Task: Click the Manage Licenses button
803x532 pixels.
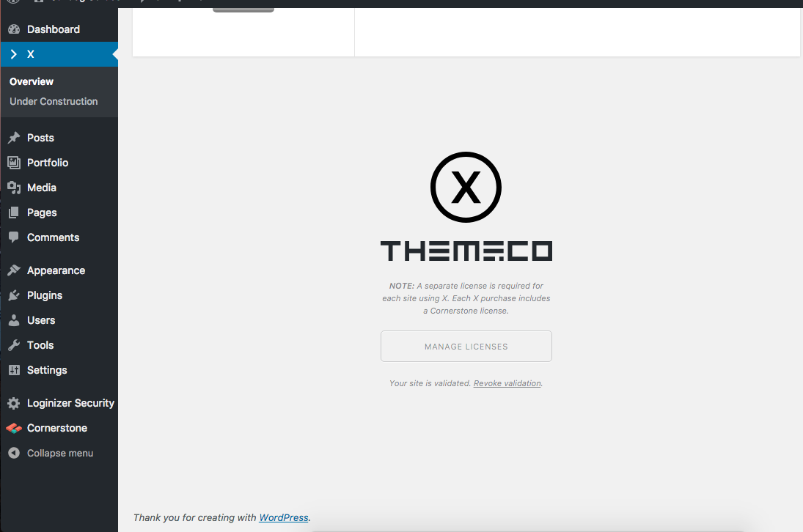Action: pos(466,347)
